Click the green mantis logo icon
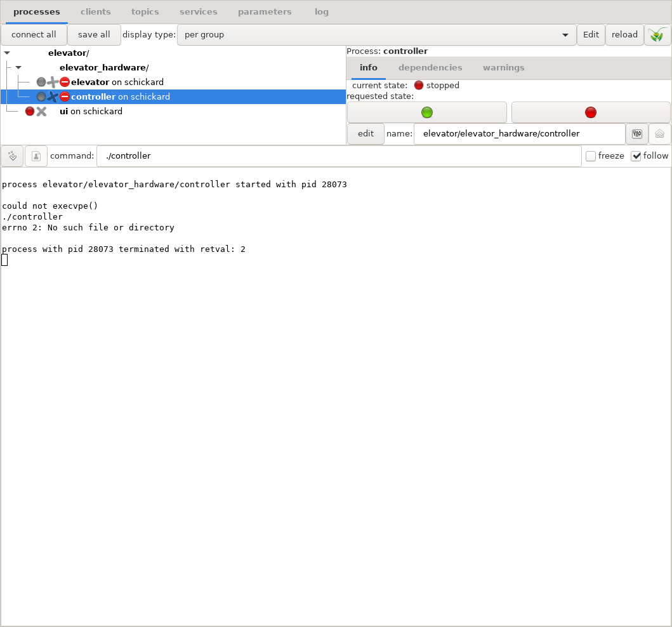 [x=657, y=35]
